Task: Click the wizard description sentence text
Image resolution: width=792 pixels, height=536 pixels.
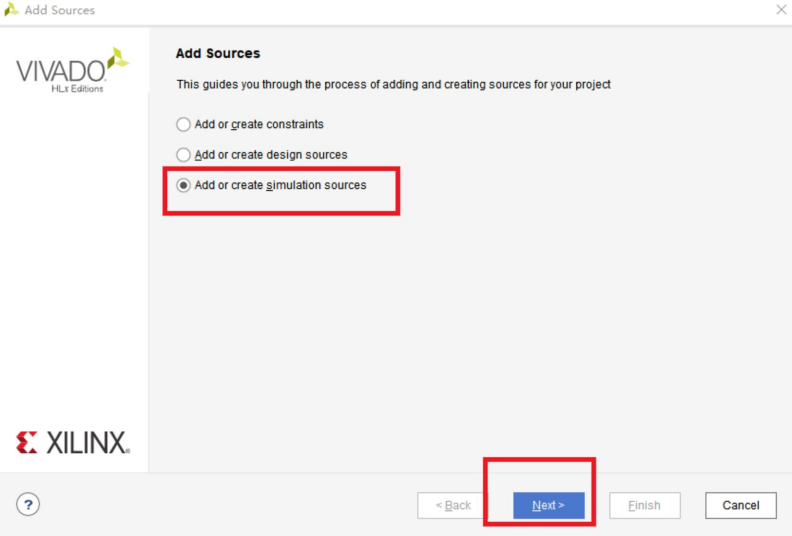Action: 393,84
